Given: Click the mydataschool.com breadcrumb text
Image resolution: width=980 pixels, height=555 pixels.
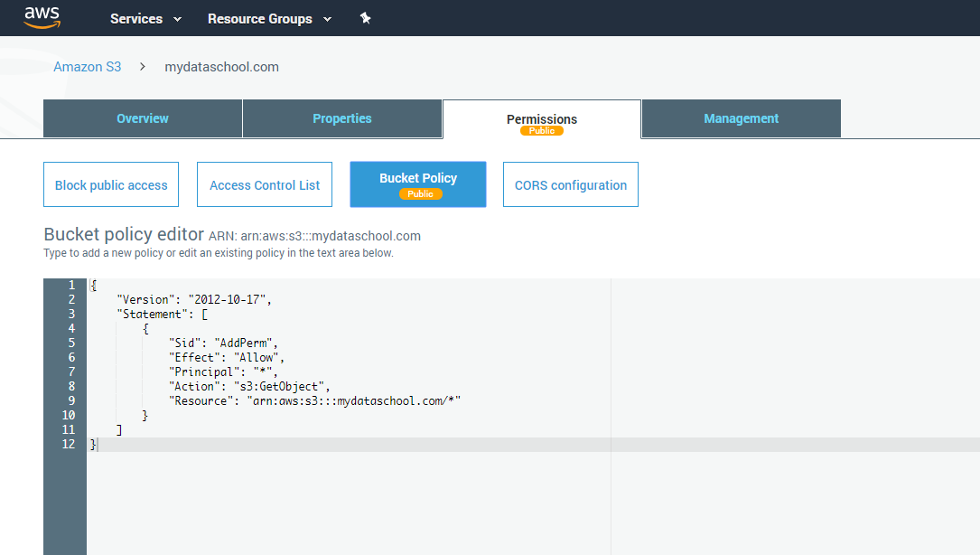Looking at the screenshot, I should click(222, 67).
